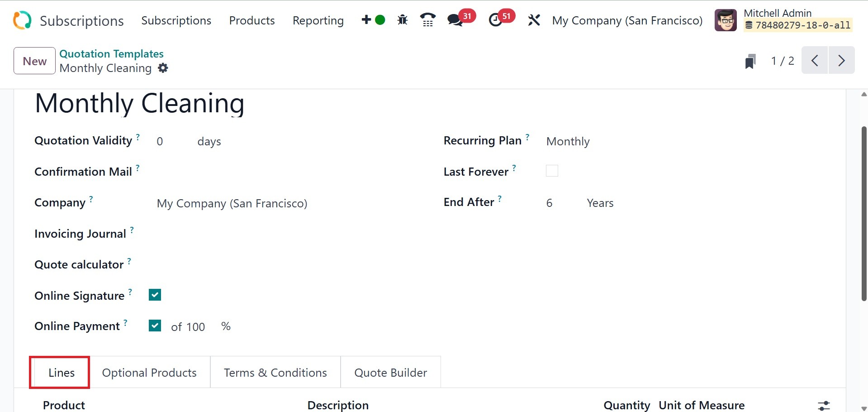Open the debug bug icon menu
The image size is (868, 412).
[402, 20]
